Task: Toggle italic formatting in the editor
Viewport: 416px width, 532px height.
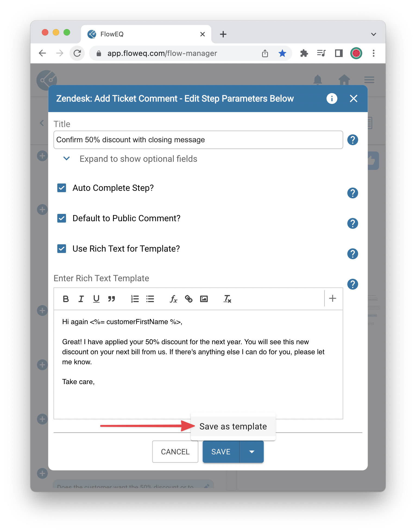Action: click(x=81, y=299)
